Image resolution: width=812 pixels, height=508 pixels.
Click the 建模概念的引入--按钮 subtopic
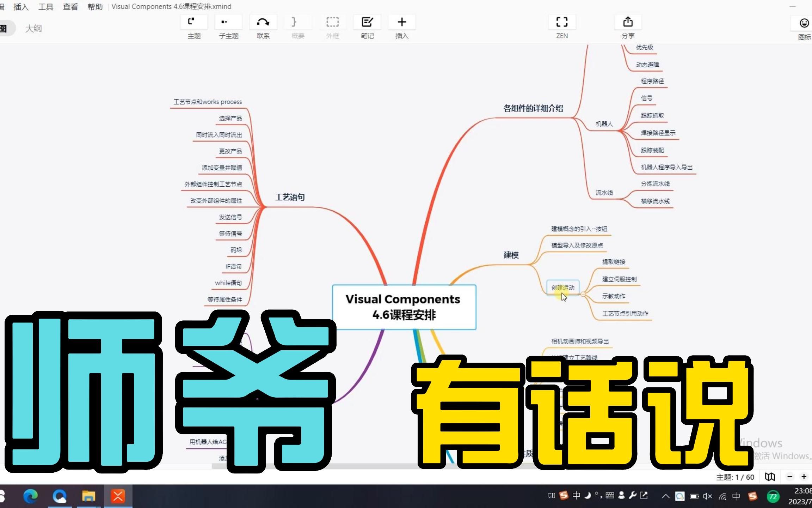tap(579, 229)
